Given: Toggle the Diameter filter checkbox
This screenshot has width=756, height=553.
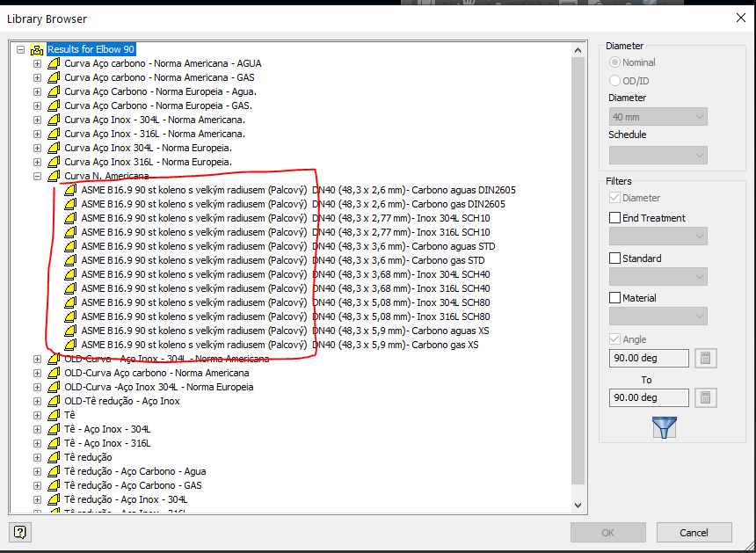Looking at the screenshot, I should pos(614,198).
